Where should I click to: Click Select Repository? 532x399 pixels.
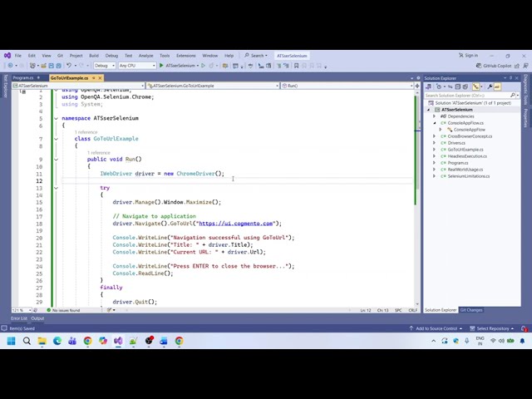[492, 328]
